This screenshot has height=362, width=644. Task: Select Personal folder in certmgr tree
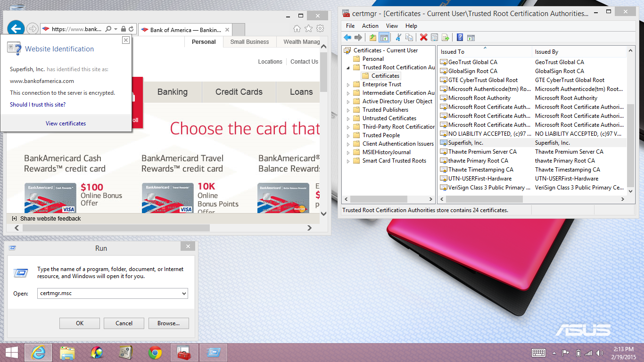pos(368,59)
